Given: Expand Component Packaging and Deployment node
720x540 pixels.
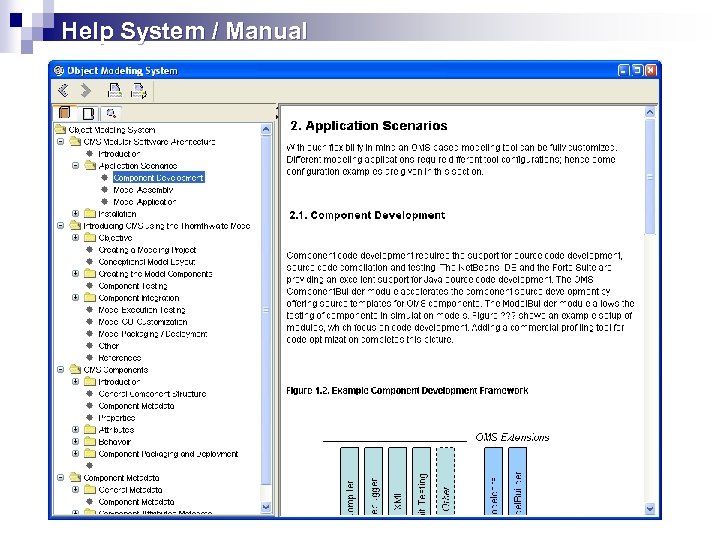Looking at the screenshot, I should tap(76, 453).
